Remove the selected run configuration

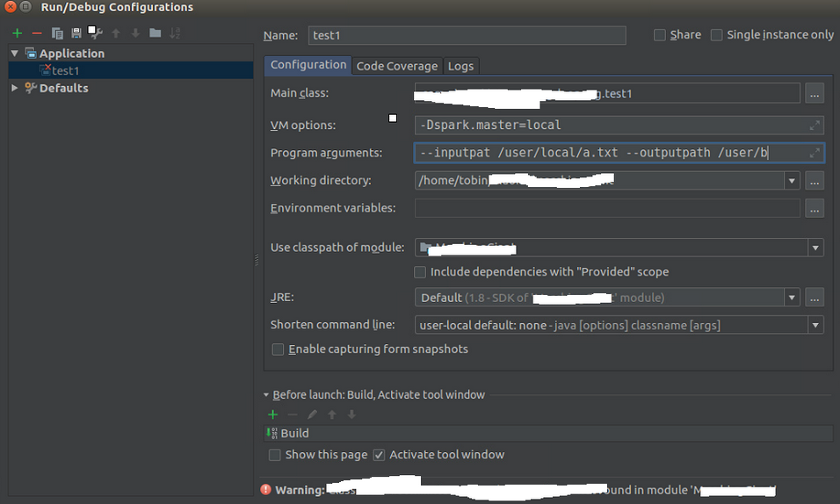[x=37, y=33]
